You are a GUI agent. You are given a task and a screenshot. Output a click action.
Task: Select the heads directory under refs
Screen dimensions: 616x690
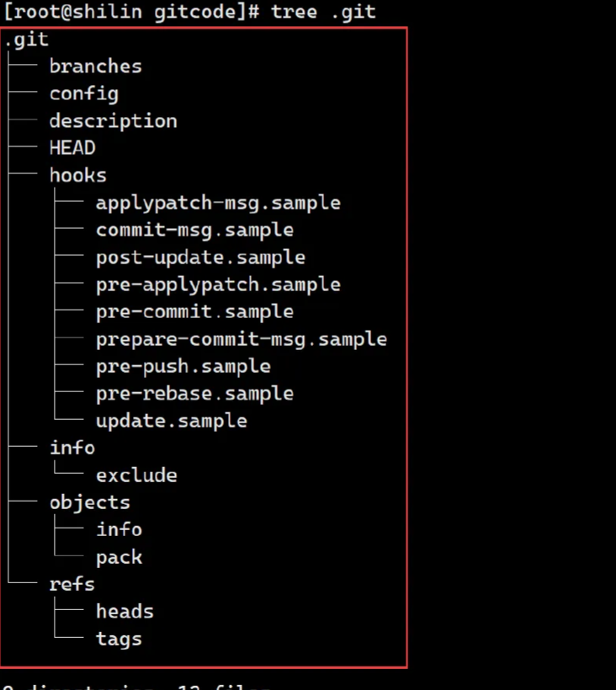coord(125,612)
